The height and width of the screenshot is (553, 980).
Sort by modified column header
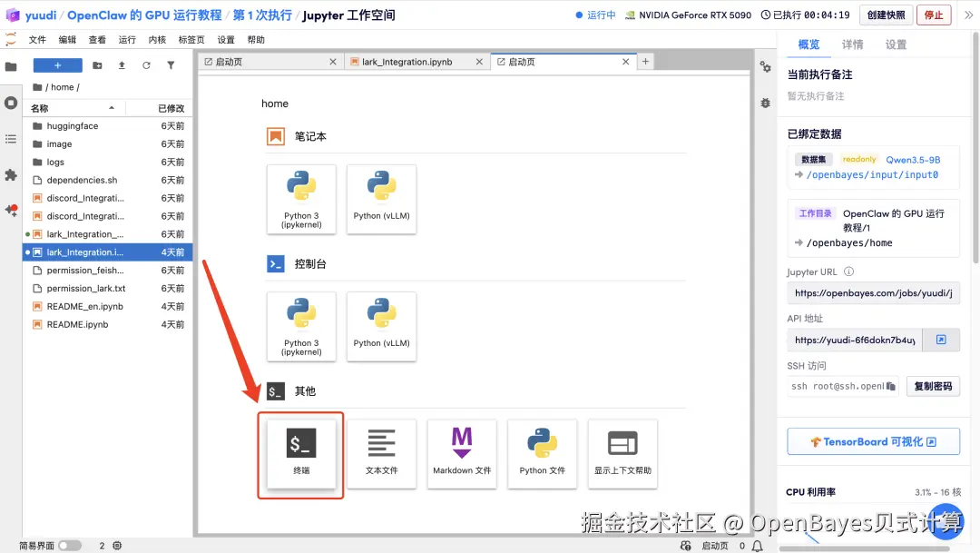point(159,108)
